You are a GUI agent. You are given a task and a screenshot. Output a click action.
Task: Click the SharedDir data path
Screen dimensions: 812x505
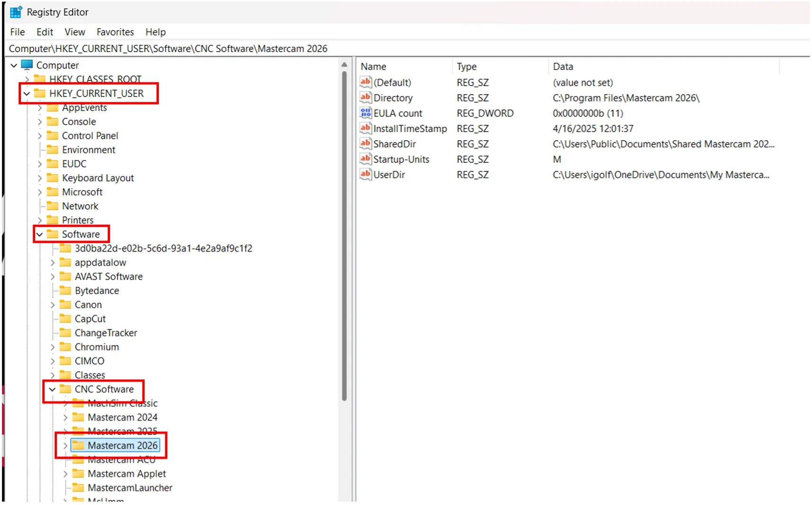(x=663, y=144)
